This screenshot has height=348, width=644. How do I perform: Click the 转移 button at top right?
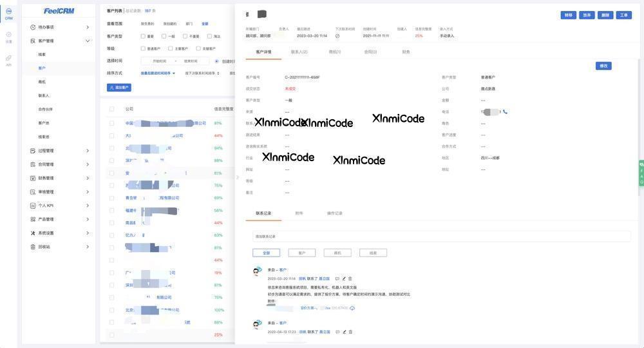[x=568, y=15]
